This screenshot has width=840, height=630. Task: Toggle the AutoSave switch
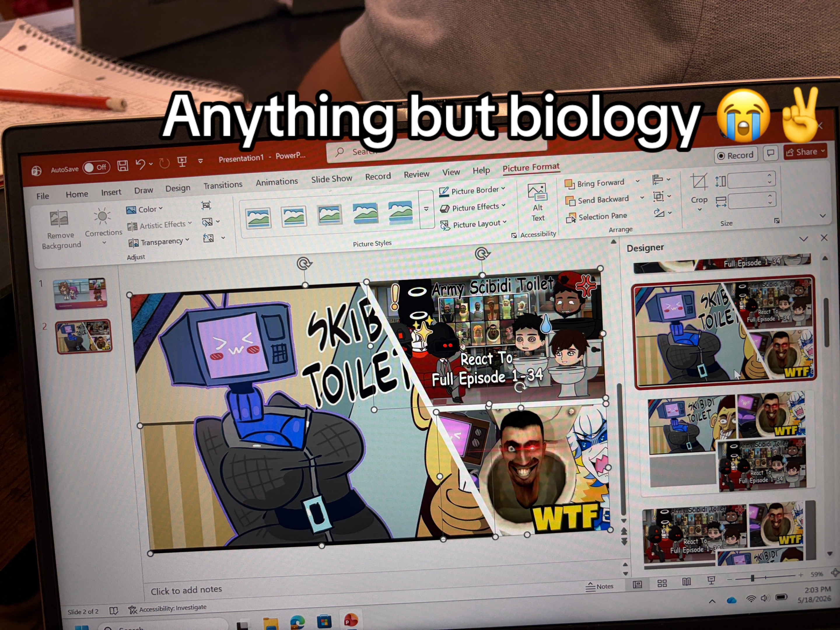[96, 167]
